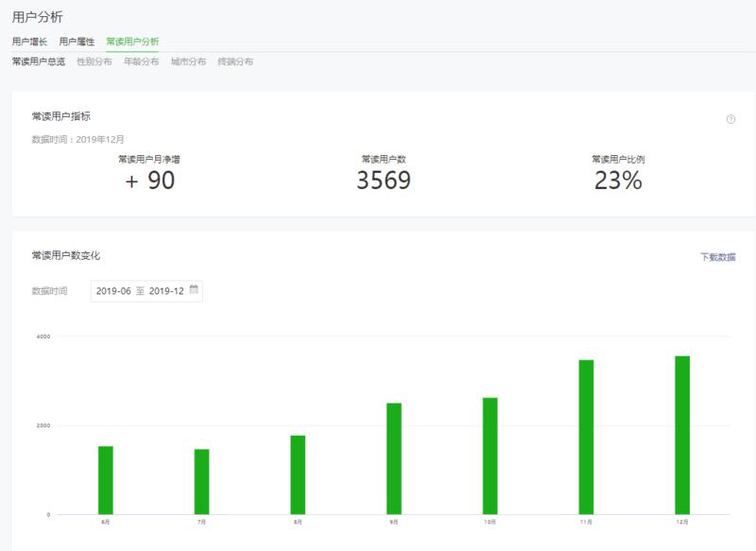Select the 7月 bar in the chart

click(x=201, y=482)
